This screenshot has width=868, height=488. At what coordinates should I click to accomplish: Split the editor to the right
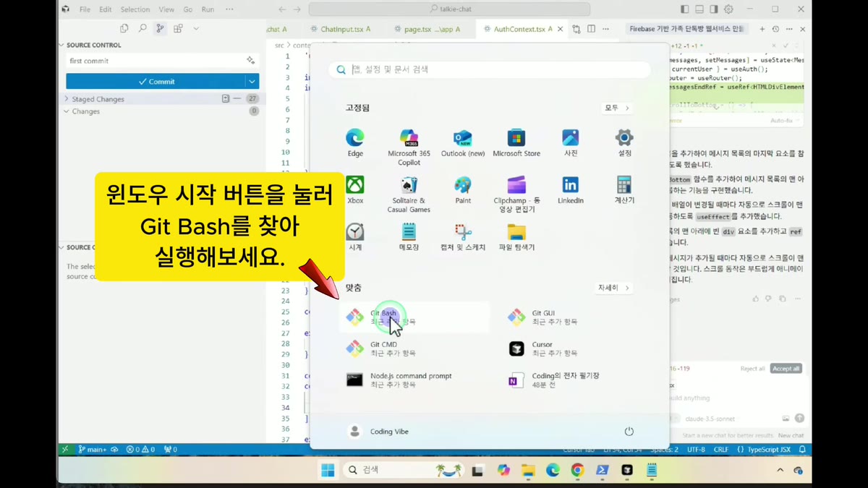point(591,29)
